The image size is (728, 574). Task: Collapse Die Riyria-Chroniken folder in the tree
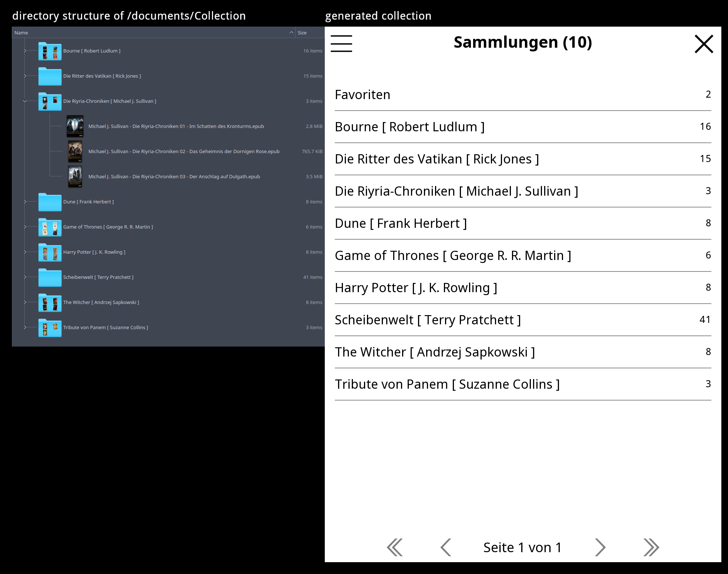tap(25, 101)
